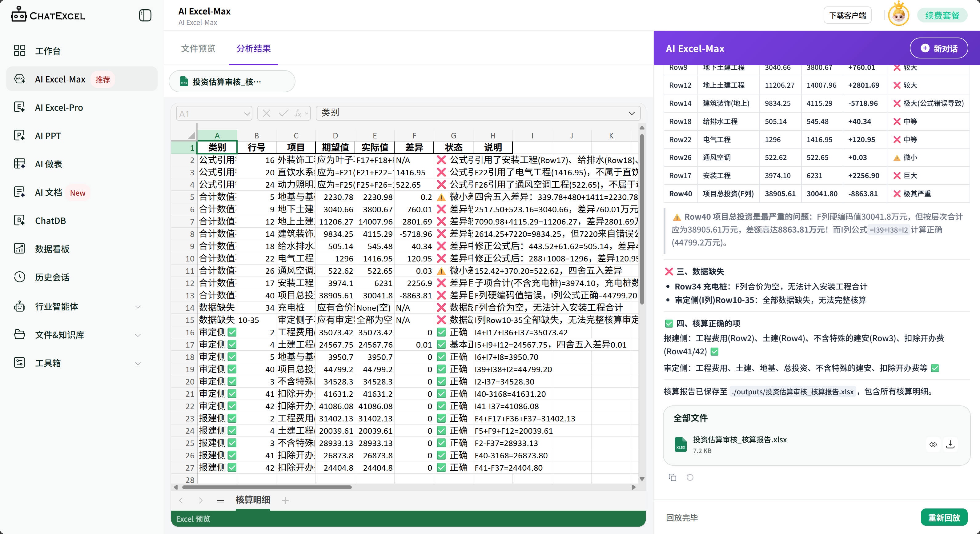
Task: Click the formula confirm check icon
Action: [x=283, y=113]
